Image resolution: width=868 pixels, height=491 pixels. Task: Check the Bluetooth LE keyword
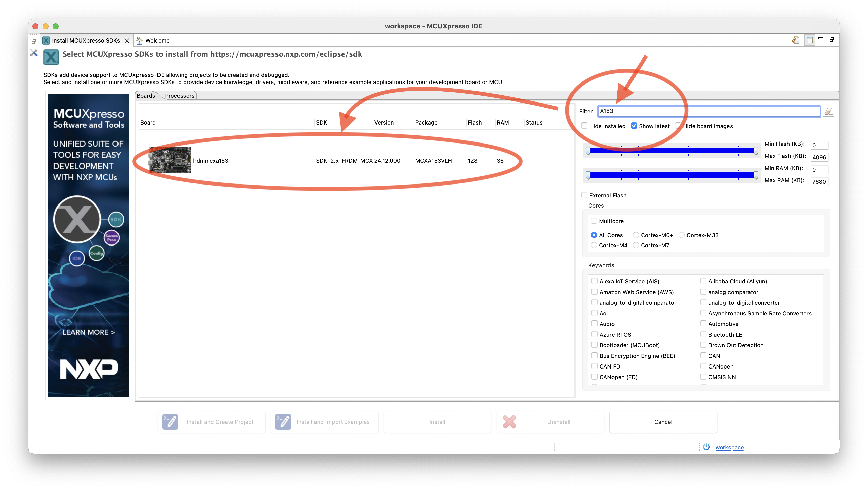point(703,334)
